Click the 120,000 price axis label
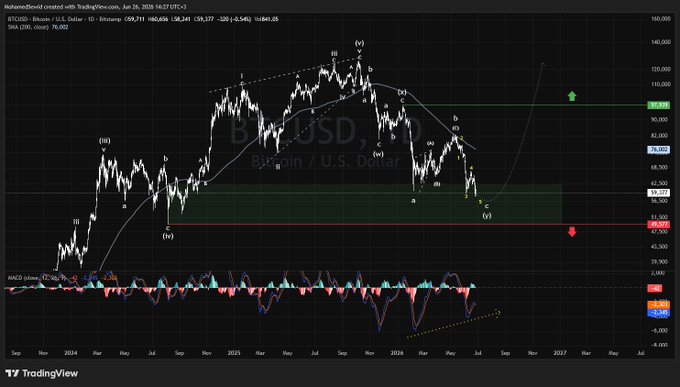The height and width of the screenshot is (387, 680). click(x=661, y=69)
